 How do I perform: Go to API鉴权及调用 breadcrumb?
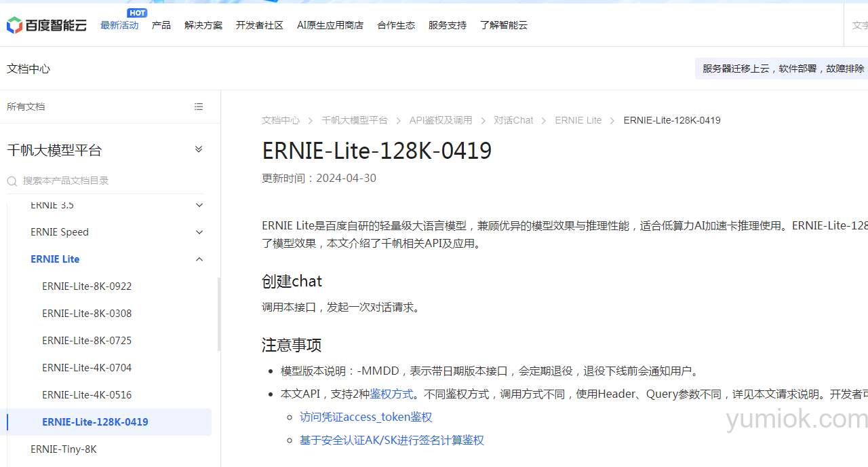[441, 120]
